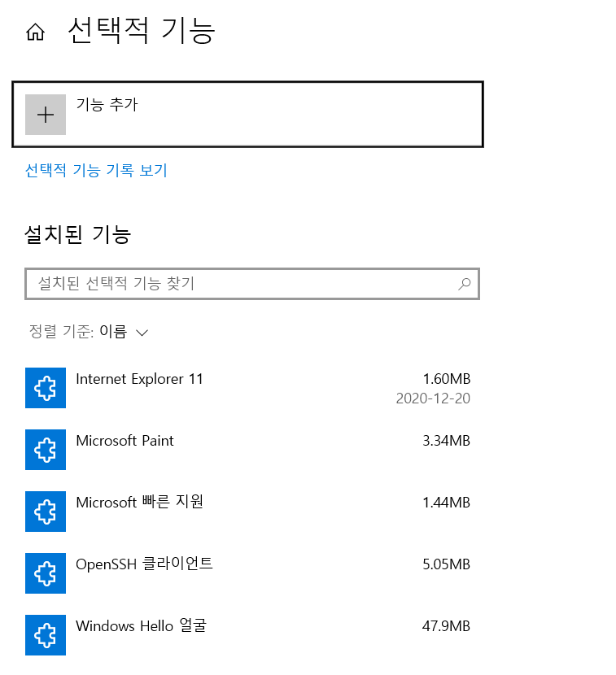
Task: Click the 2020-12-20 install date
Action: click(x=433, y=398)
